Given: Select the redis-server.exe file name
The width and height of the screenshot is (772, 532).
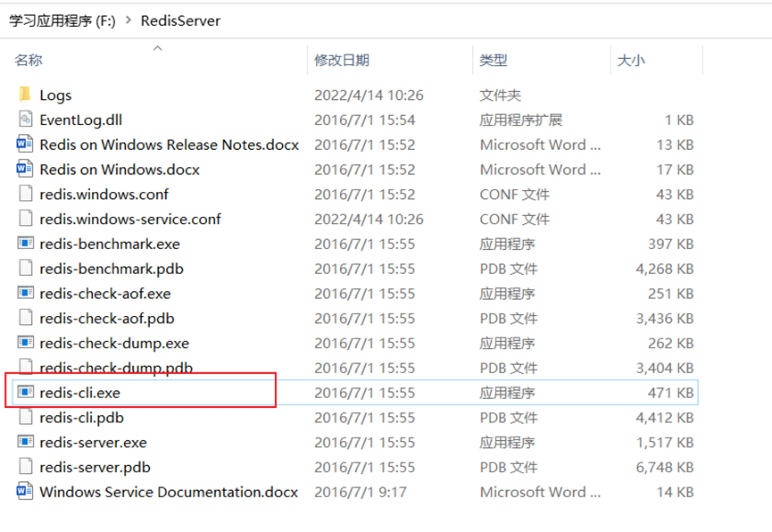Looking at the screenshot, I should (93, 443).
